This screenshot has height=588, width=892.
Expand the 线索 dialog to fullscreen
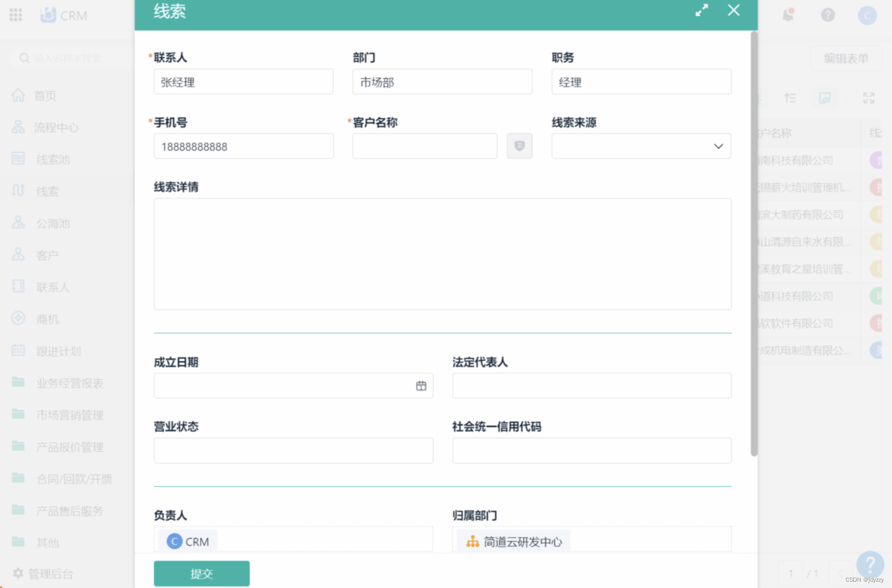(702, 10)
